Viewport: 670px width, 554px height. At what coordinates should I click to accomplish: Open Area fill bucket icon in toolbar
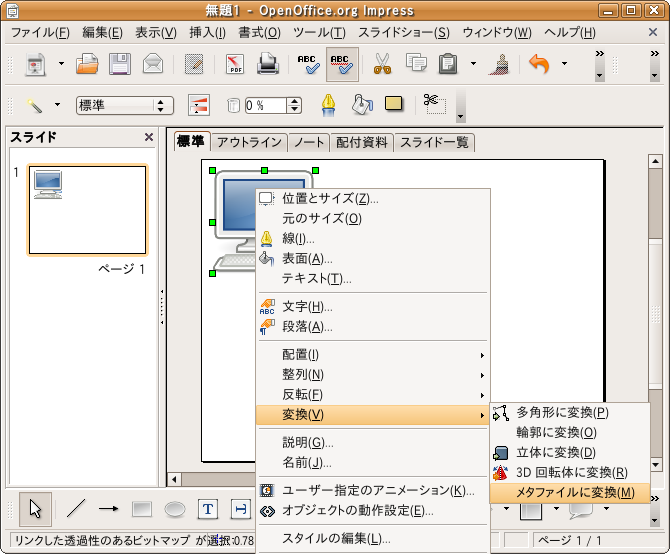361,105
